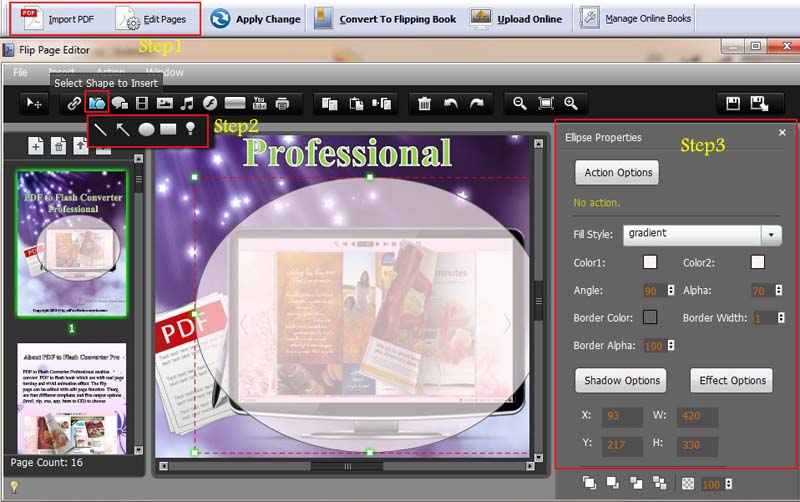Image resolution: width=800 pixels, height=502 pixels.
Task: Open the File menu
Action: tap(20, 72)
